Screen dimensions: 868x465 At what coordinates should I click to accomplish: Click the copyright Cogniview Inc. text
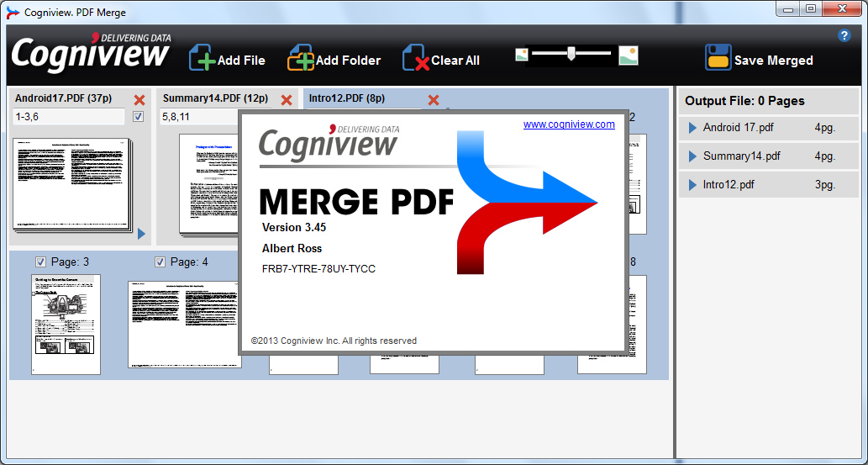point(334,341)
